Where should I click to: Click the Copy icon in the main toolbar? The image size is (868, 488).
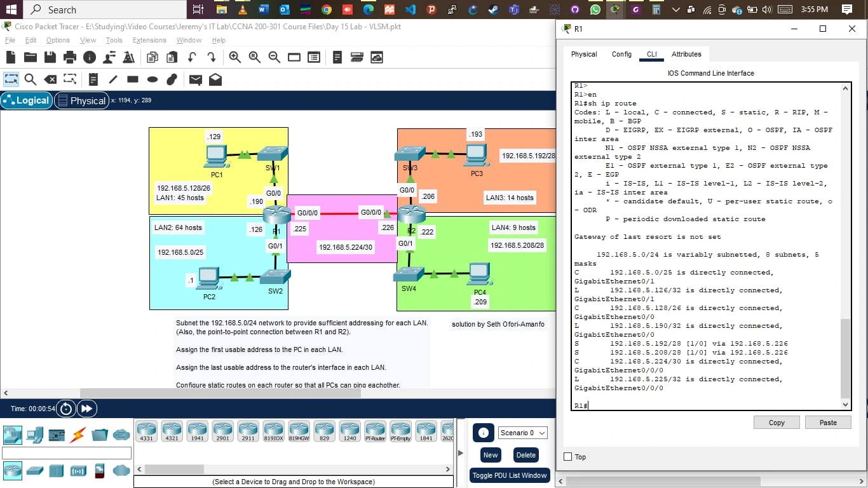click(x=152, y=57)
